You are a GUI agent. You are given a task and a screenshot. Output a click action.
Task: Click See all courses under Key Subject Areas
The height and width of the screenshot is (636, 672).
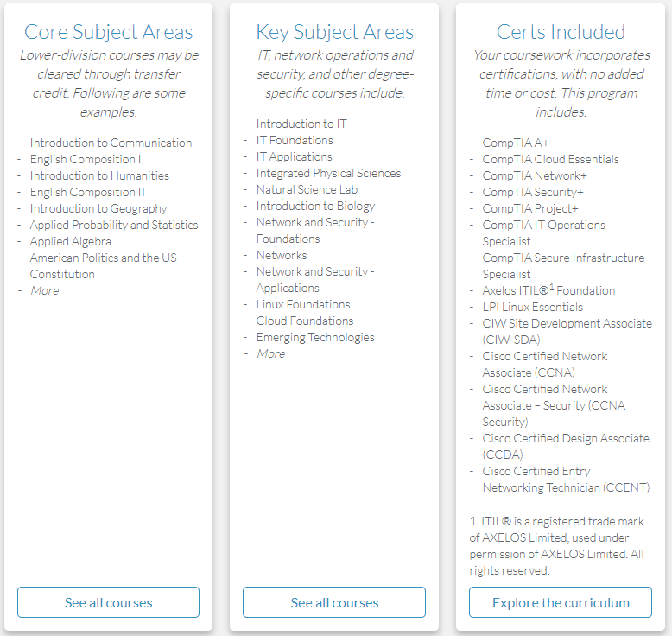click(x=334, y=602)
